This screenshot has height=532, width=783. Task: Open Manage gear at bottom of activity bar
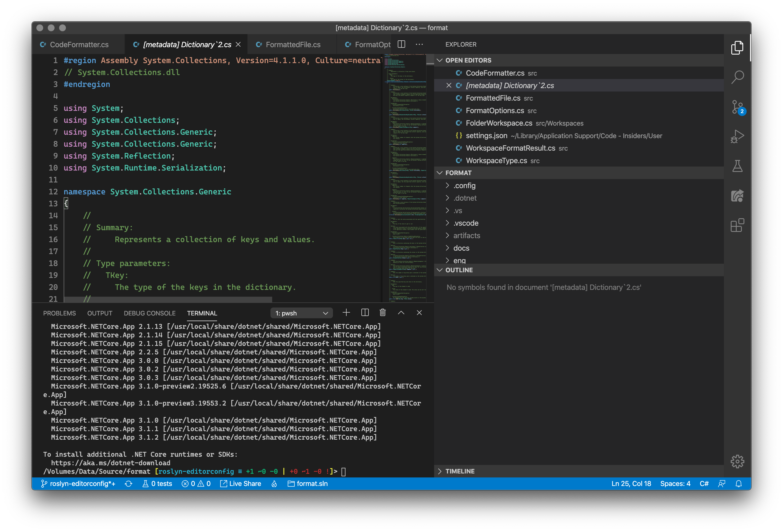pos(737,461)
